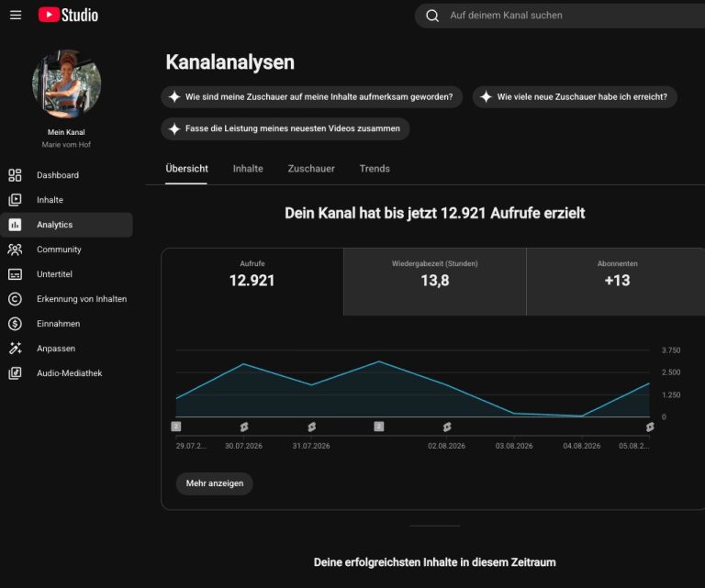
Task: Switch to the Inhalte analytics tab
Action: pos(248,169)
